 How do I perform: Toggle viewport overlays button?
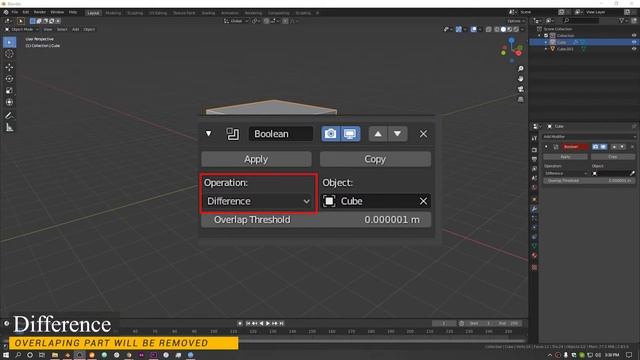tap(473, 29)
